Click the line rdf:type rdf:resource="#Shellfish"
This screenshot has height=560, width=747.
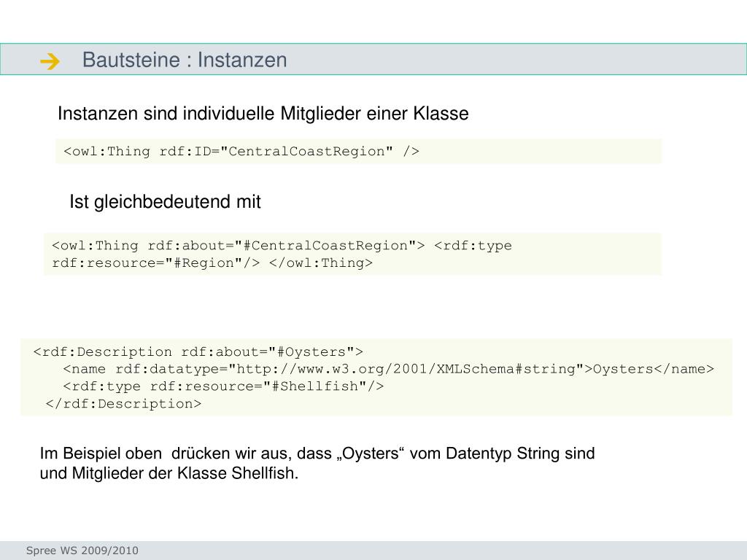(223, 386)
